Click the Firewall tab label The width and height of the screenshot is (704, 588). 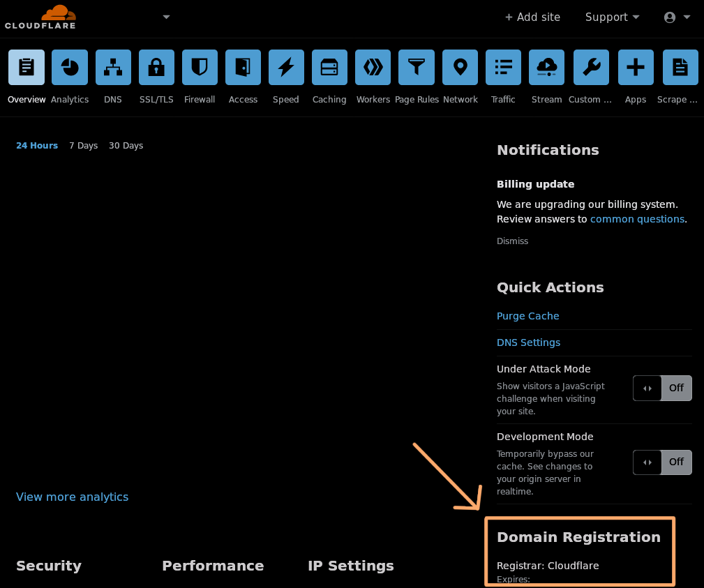click(x=200, y=99)
